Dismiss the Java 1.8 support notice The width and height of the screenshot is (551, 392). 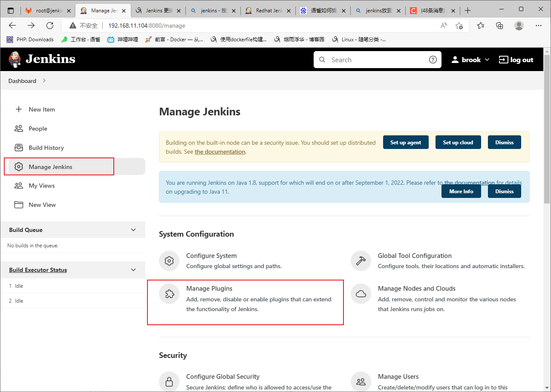[505, 191]
